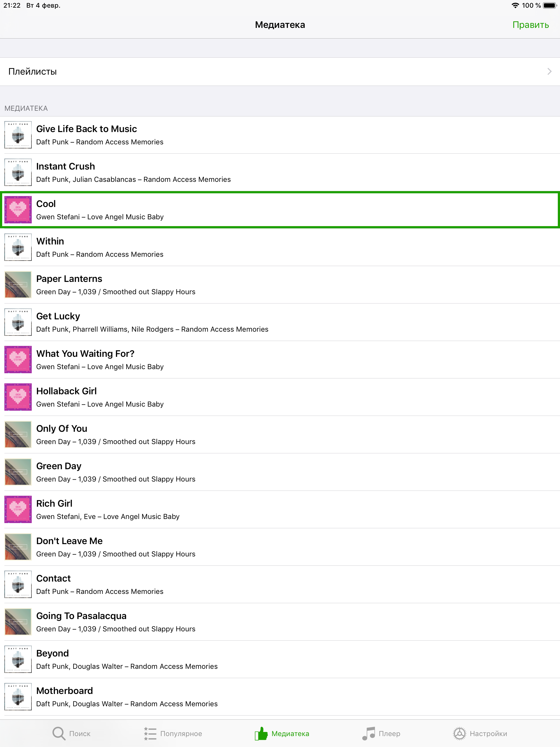
Task: Play the Hollaback Girl song
Action: 66,391
